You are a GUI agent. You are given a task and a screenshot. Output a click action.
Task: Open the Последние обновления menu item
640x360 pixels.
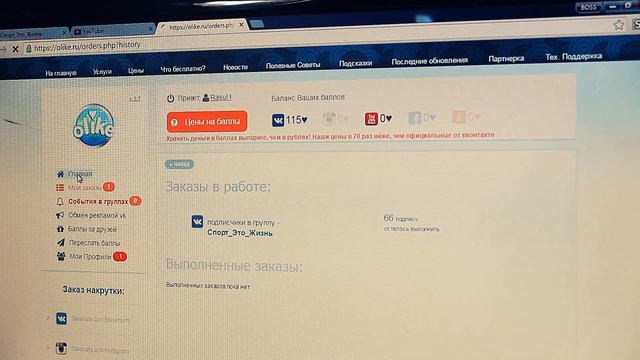click(430, 61)
